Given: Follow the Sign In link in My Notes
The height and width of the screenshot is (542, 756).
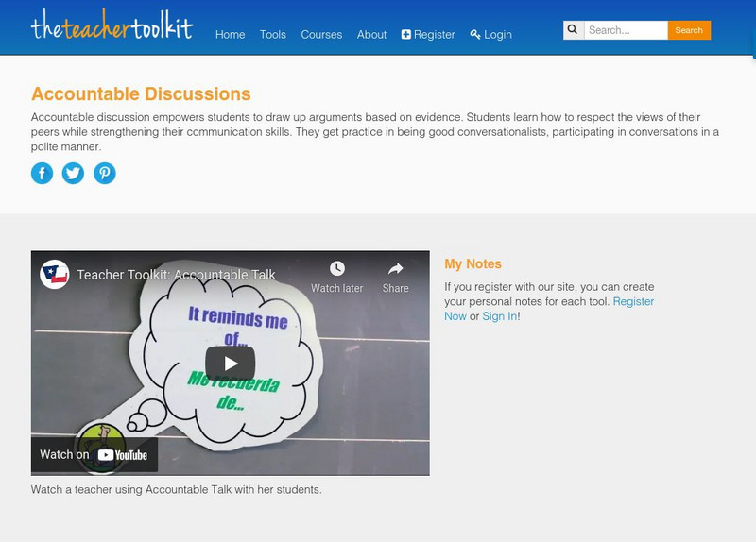Looking at the screenshot, I should tap(499, 316).
